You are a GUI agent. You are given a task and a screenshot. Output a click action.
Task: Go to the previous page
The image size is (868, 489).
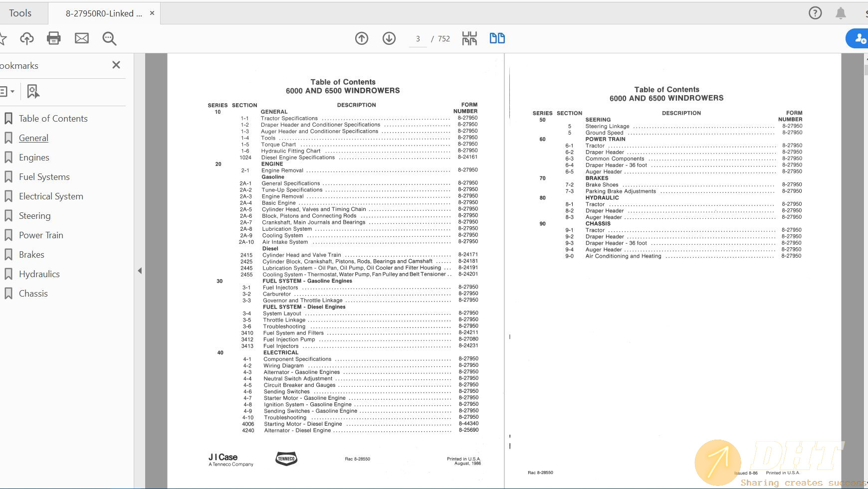pos(362,38)
